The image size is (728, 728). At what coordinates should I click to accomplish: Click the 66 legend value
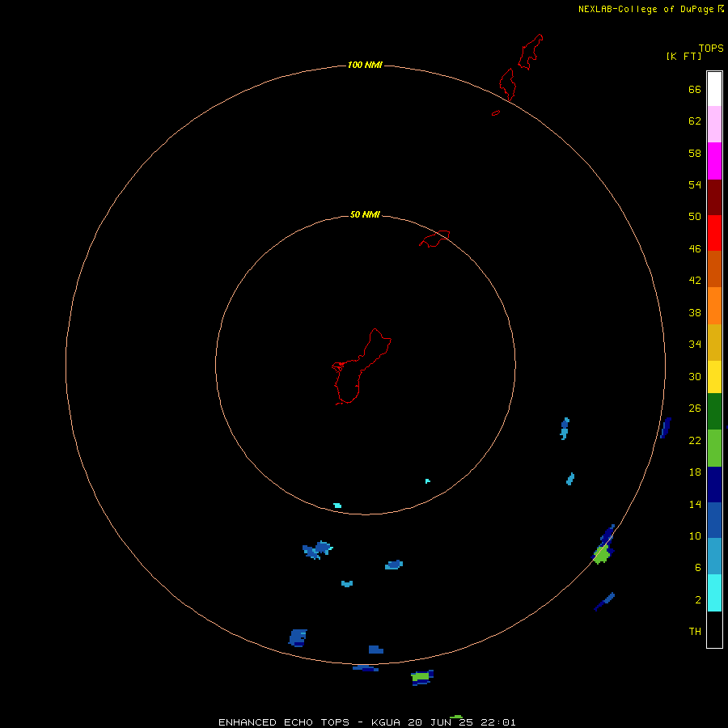pyautogui.click(x=695, y=89)
